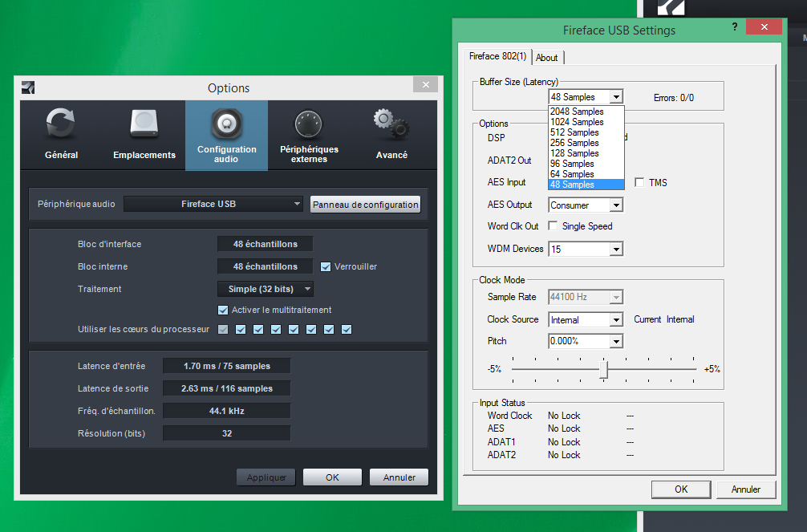This screenshot has height=532, width=807.
Task: Enable the Single Speed checkbox
Action: tap(553, 226)
